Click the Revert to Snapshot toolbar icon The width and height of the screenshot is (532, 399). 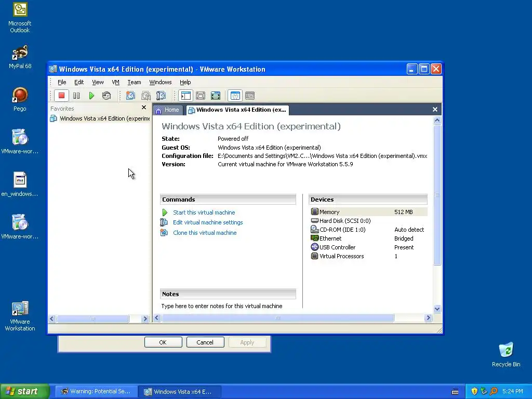(x=146, y=96)
